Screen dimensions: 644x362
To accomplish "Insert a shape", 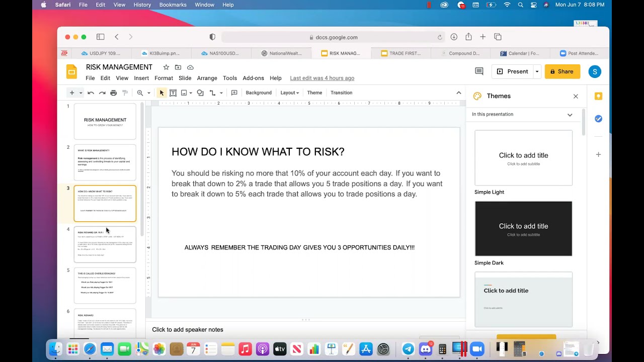I will point(200,93).
